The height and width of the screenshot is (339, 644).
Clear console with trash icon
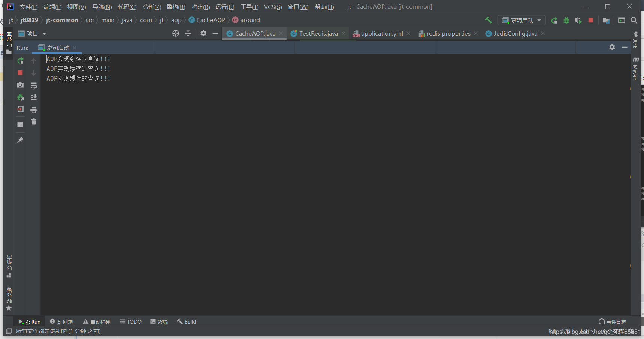pos(34,122)
